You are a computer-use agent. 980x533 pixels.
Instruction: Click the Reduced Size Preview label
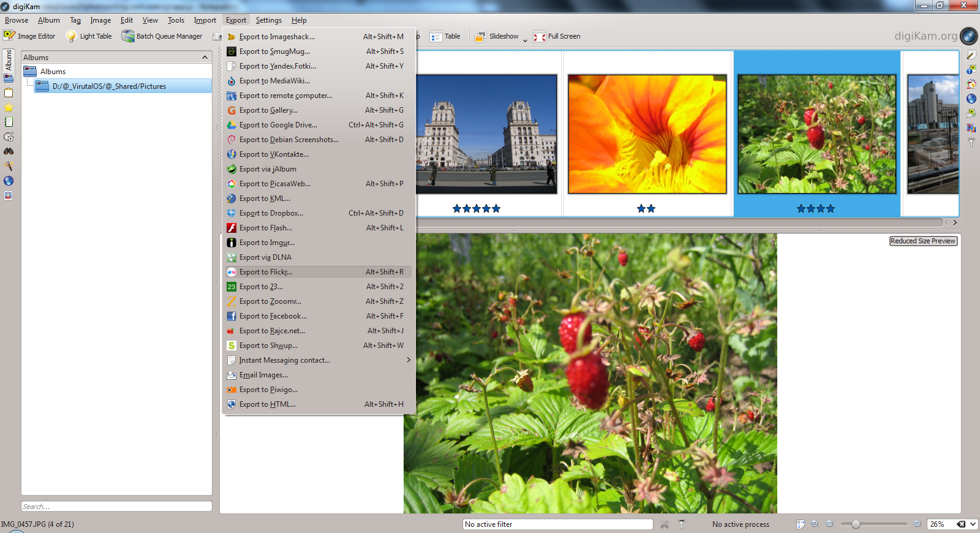coord(922,241)
